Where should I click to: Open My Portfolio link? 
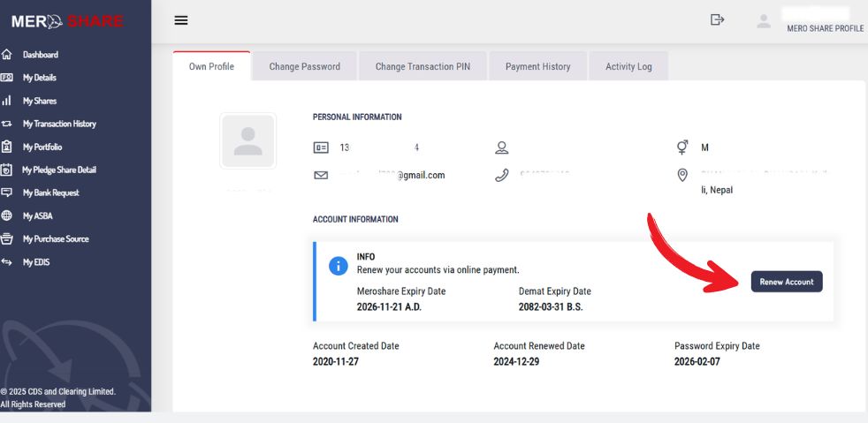point(42,147)
